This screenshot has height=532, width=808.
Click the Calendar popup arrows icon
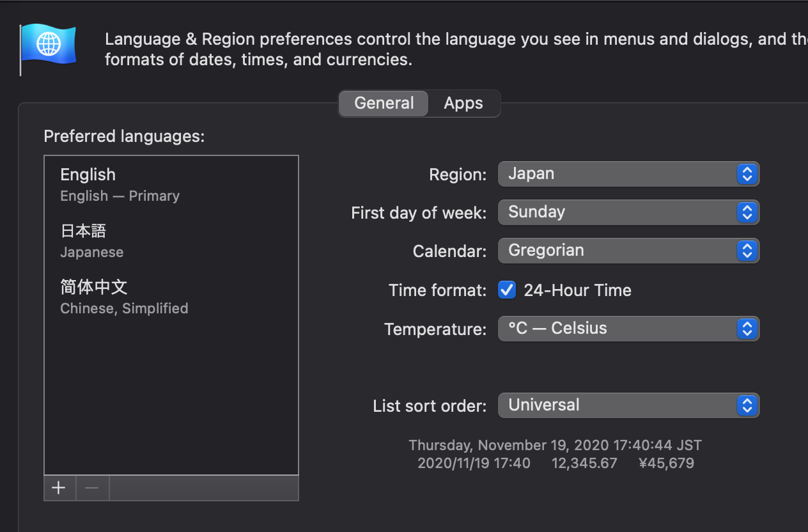coord(747,251)
